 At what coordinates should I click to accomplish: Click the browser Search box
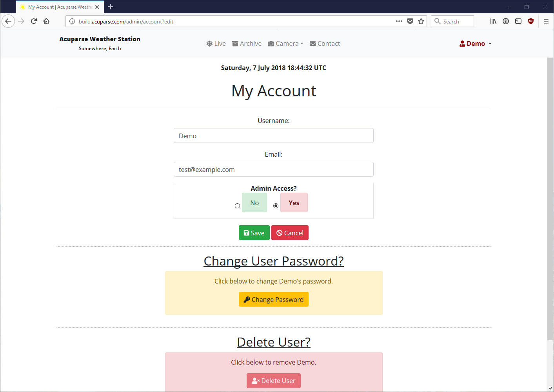coord(452,21)
